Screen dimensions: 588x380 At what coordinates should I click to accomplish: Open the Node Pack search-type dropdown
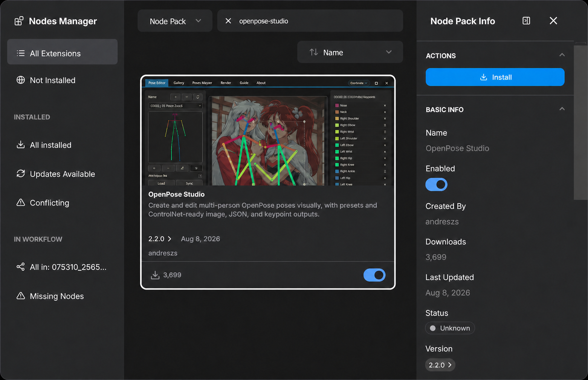click(x=175, y=21)
